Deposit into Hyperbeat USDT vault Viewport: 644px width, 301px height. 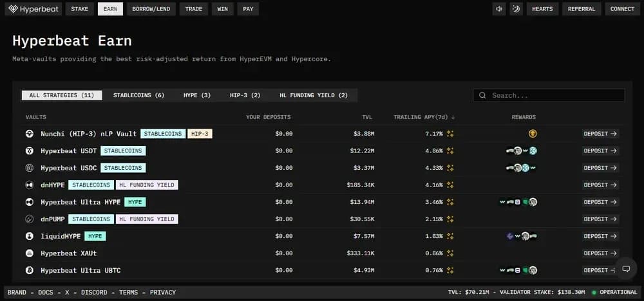tap(600, 151)
